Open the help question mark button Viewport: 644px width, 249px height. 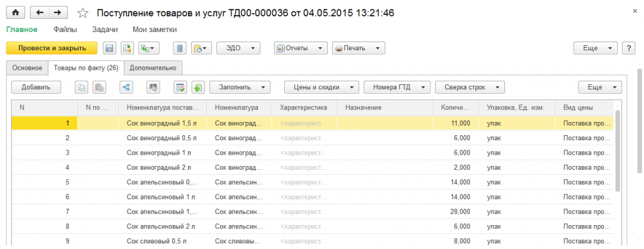(629, 48)
